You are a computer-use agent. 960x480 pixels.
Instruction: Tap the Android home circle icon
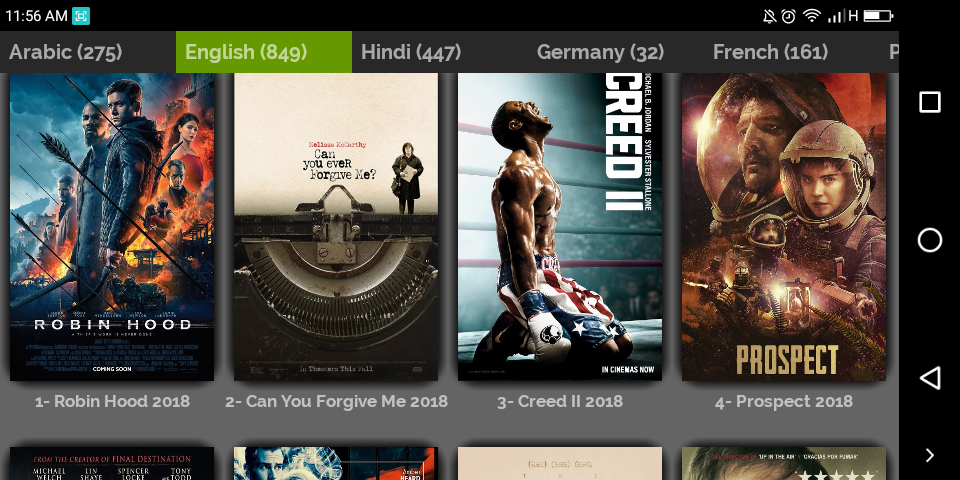click(929, 240)
